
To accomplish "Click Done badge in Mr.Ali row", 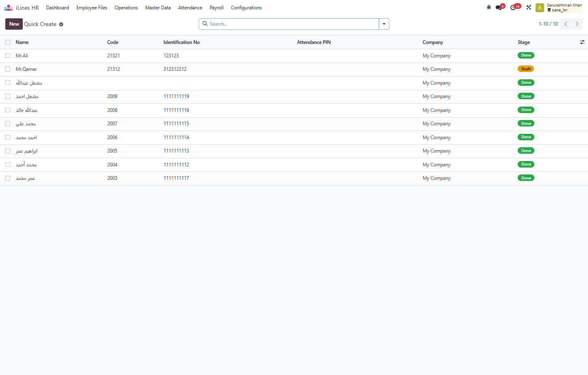I will coord(526,55).
